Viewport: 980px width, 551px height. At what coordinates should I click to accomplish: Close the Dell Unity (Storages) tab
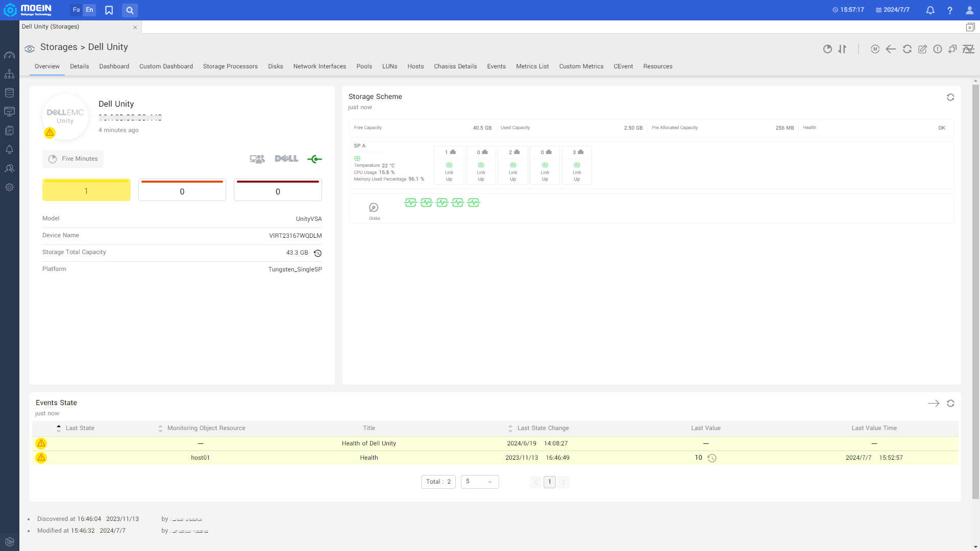135,28
